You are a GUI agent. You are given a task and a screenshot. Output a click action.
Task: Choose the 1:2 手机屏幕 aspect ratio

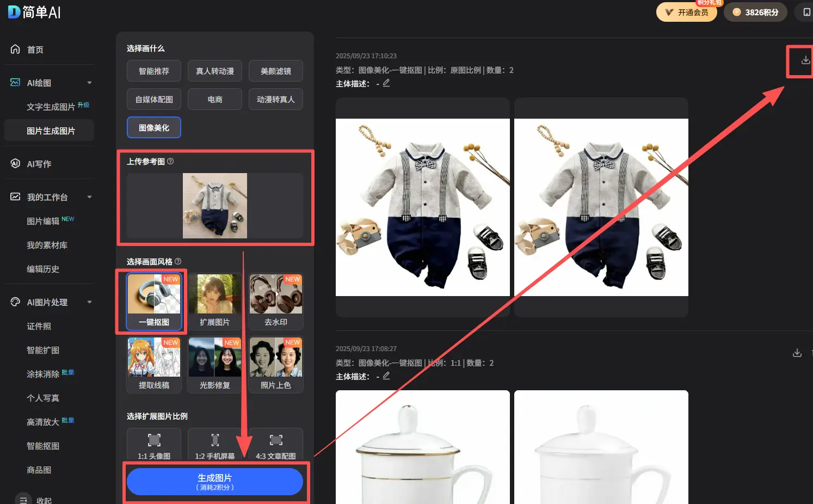click(x=215, y=445)
